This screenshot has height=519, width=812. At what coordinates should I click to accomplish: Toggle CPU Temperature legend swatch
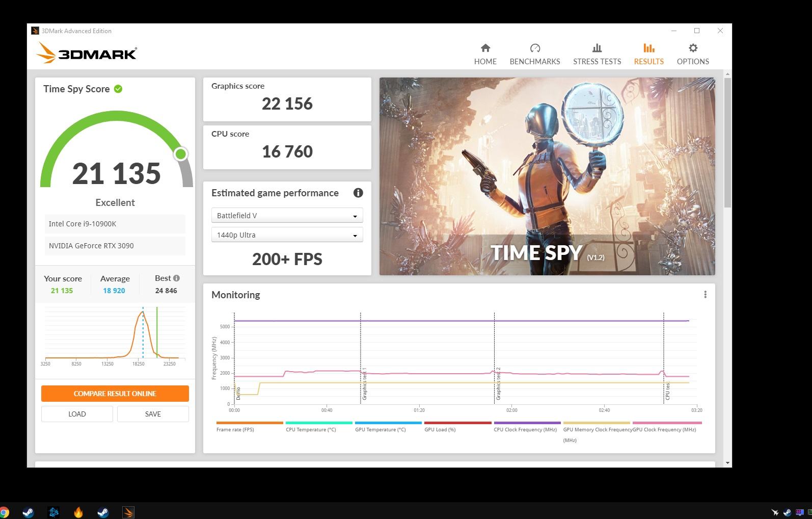pos(319,423)
